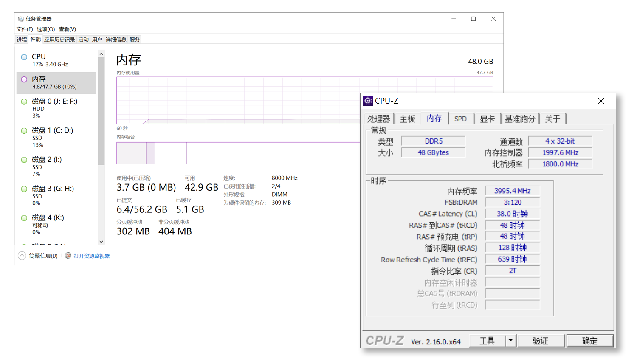Collapse to summary view (简略信息) chevron

click(22, 256)
